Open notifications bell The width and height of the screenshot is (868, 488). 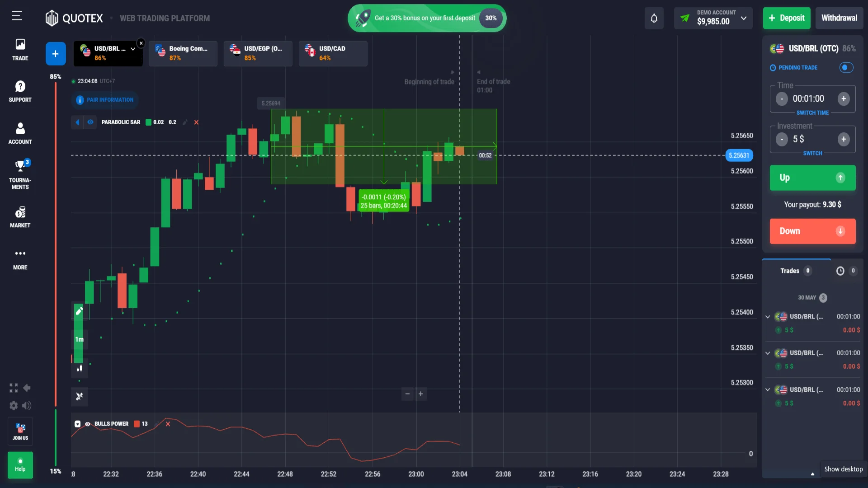pos(654,18)
